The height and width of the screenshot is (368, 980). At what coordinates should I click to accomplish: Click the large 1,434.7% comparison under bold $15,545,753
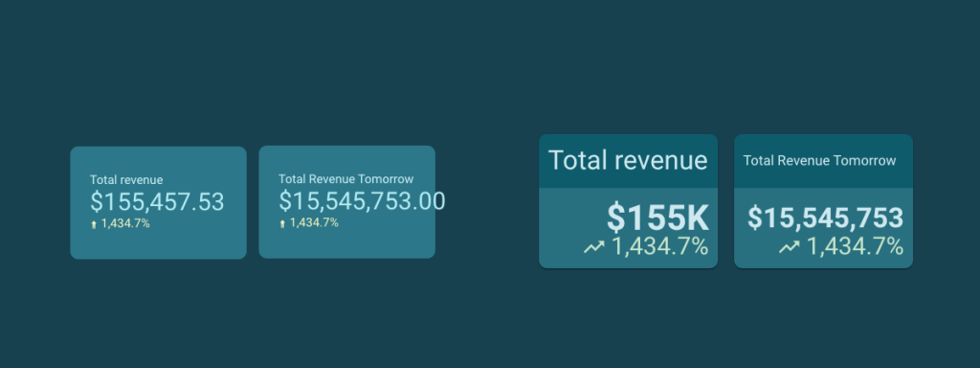855,246
